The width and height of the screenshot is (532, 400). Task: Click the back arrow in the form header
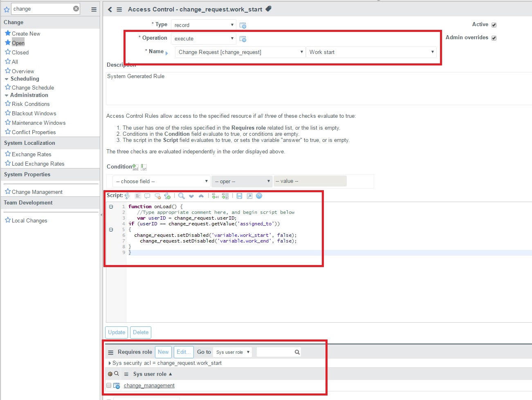[110, 9]
